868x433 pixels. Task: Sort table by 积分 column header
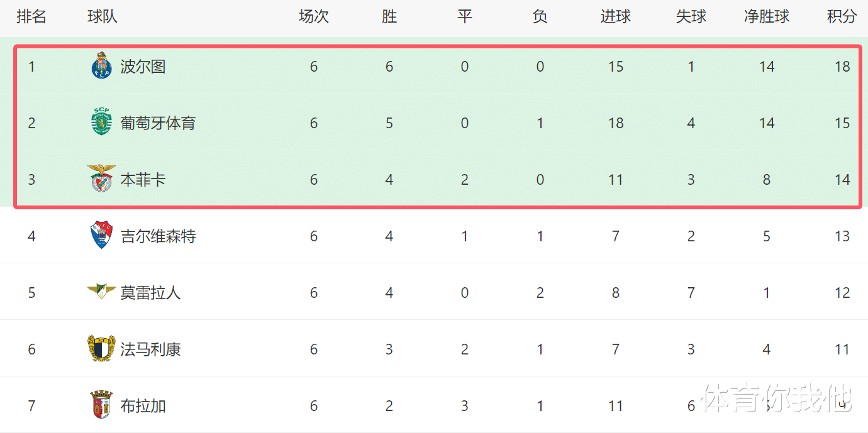click(x=842, y=17)
